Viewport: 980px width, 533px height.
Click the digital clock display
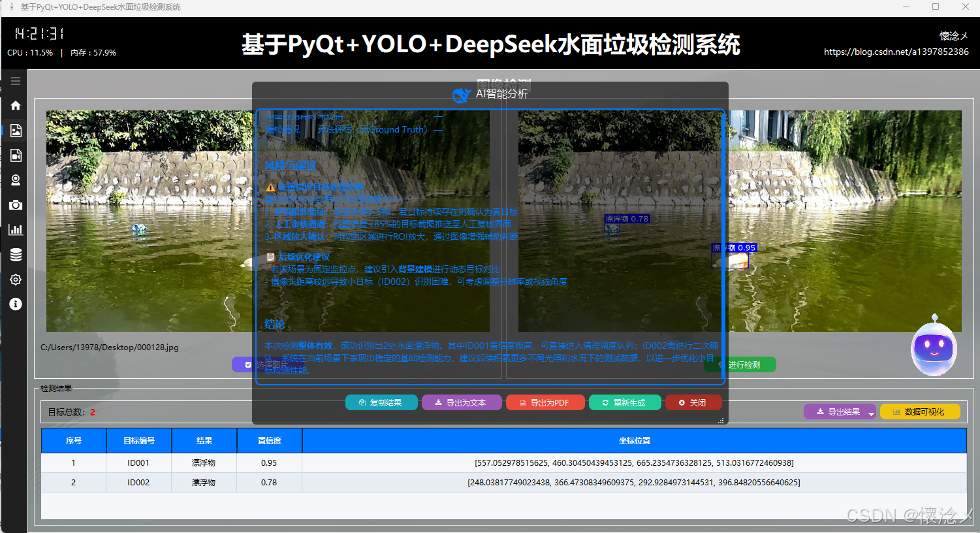pos(39,33)
